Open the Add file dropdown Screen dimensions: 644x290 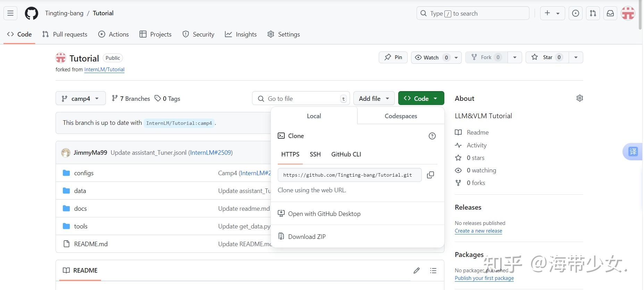pos(374,99)
